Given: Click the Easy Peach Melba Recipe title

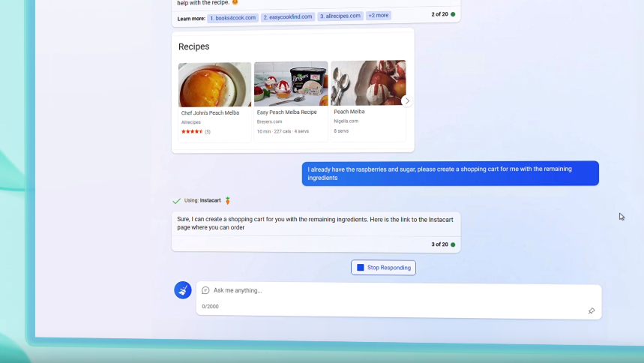Looking at the screenshot, I should click(x=286, y=112).
